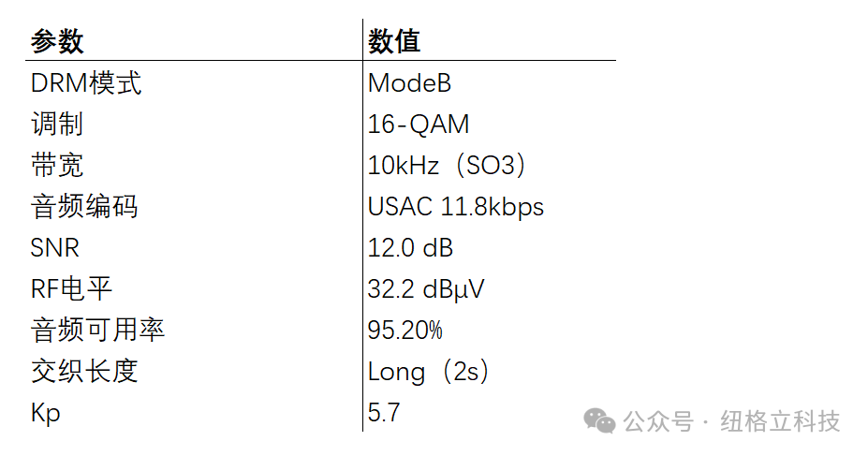
Task: Click the 纽格立科技 watermark text
Action: [x=779, y=421]
